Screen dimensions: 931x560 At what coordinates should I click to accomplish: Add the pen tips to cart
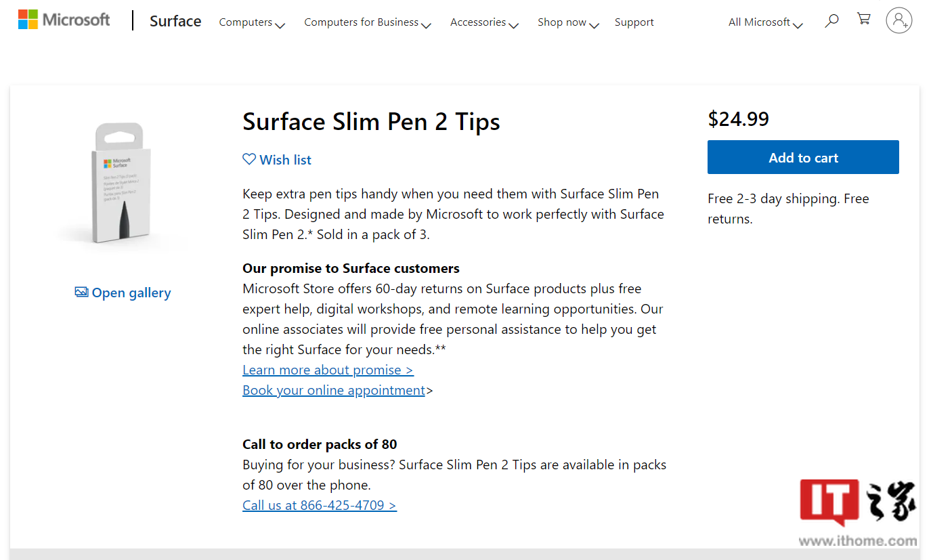[x=803, y=157]
